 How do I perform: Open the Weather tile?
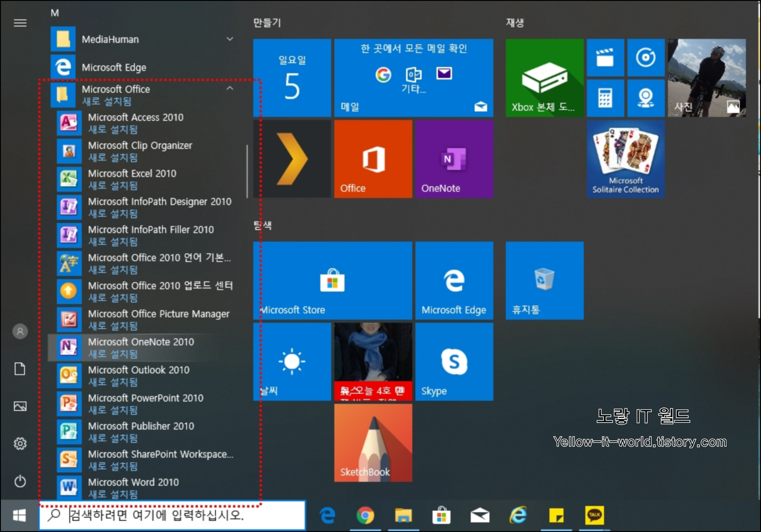(292, 362)
